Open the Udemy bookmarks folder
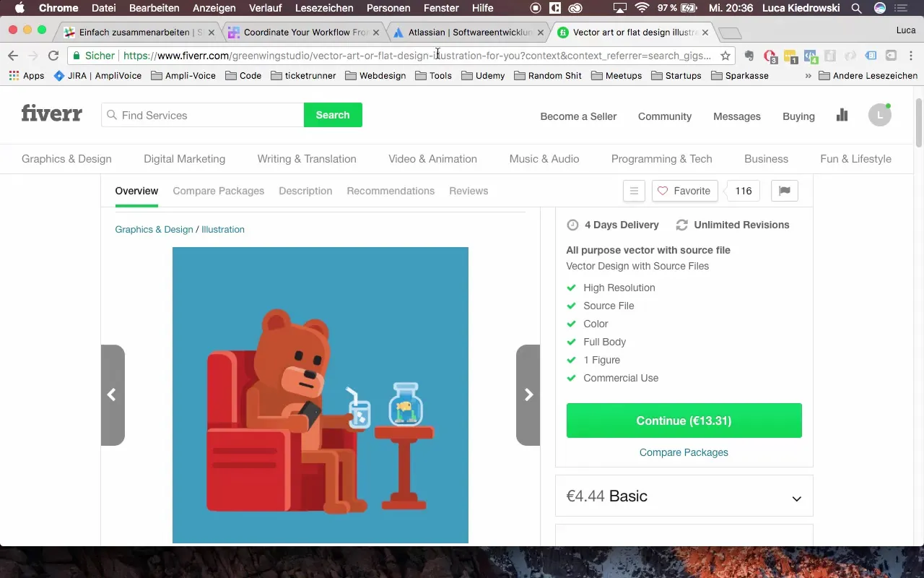 pos(483,75)
